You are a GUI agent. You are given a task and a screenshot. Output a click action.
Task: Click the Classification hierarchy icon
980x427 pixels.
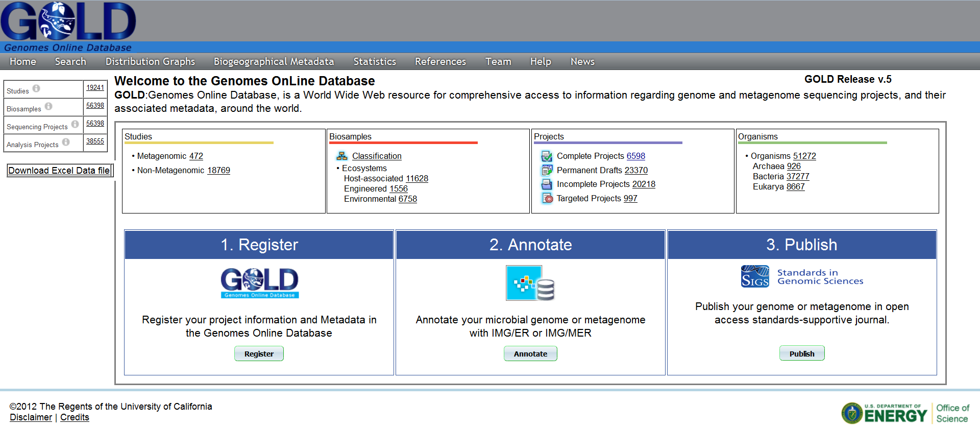(342, 156)
